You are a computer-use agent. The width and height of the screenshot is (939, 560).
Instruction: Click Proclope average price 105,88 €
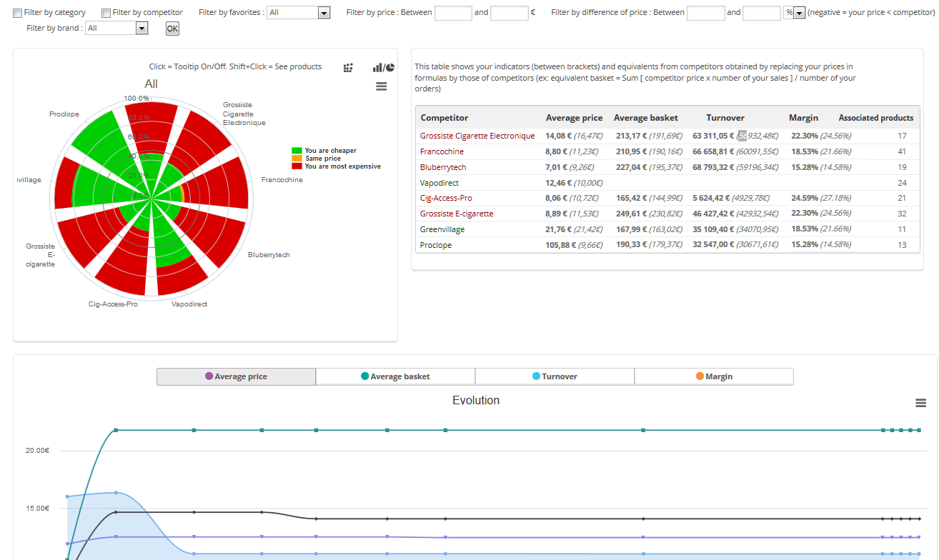tap(560, 245)
